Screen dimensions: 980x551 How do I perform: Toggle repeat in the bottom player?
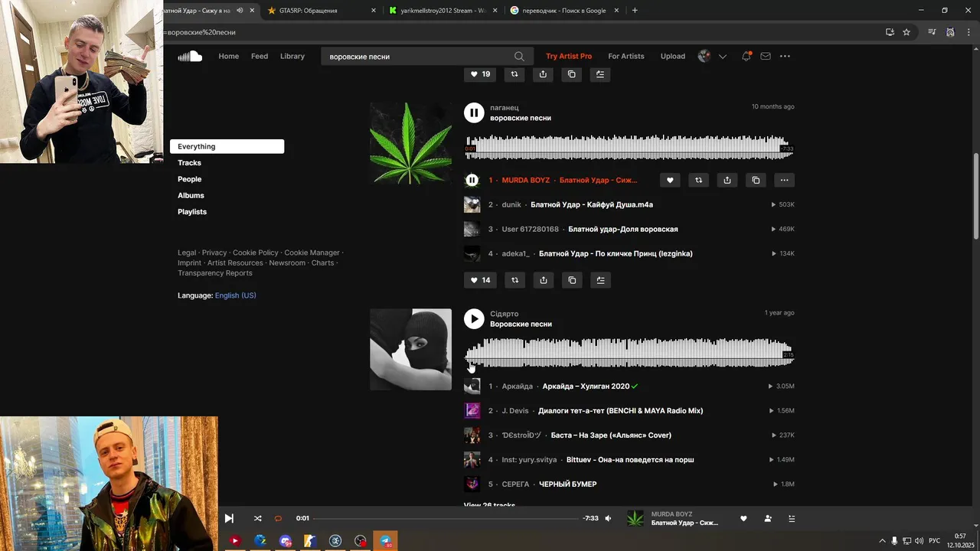(278, 518)
